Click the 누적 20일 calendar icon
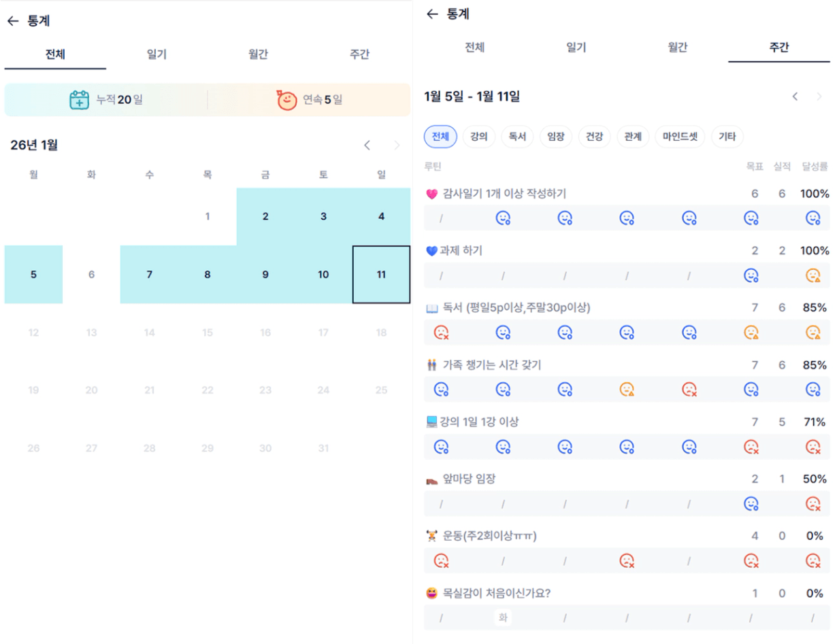 click(x=80, y=100)
